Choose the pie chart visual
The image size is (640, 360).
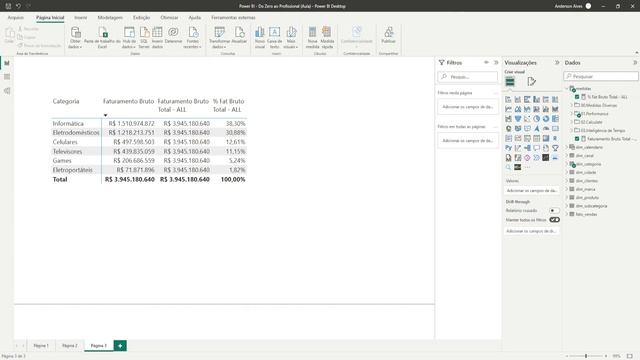tap(536, 119)
